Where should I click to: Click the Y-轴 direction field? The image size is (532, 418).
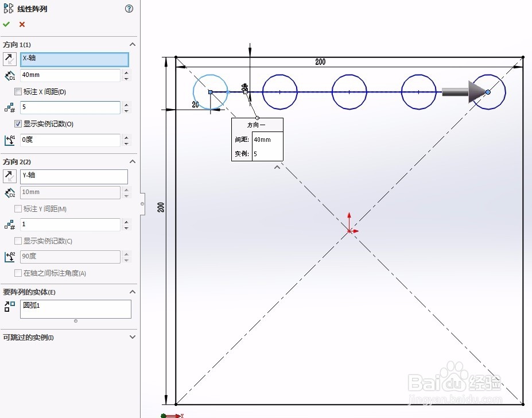[x=74, y=177]
